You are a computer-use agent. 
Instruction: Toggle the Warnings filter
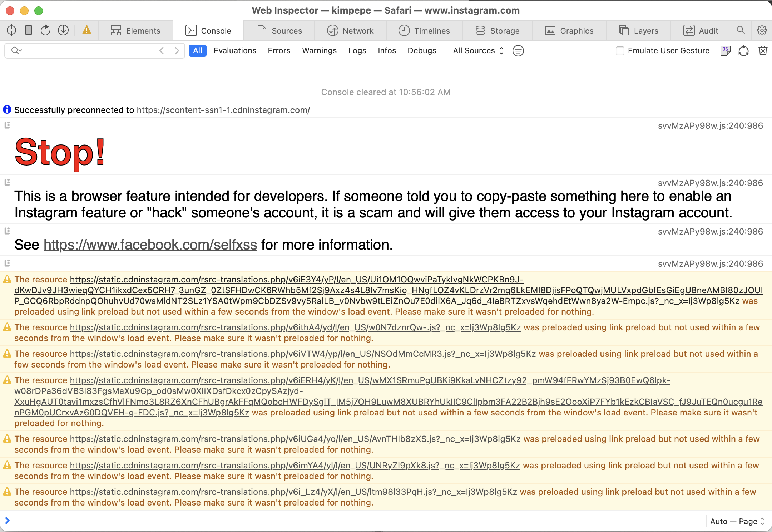[x=319, y=51]
